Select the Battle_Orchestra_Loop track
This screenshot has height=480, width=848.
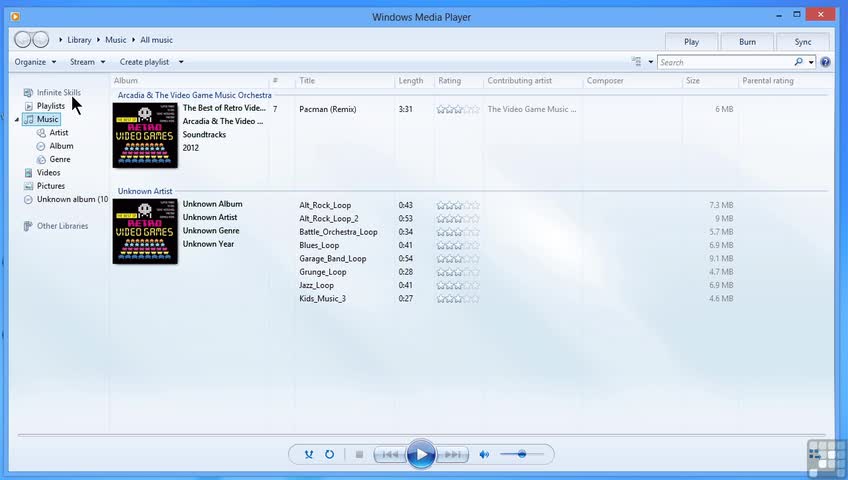[338, 232]
